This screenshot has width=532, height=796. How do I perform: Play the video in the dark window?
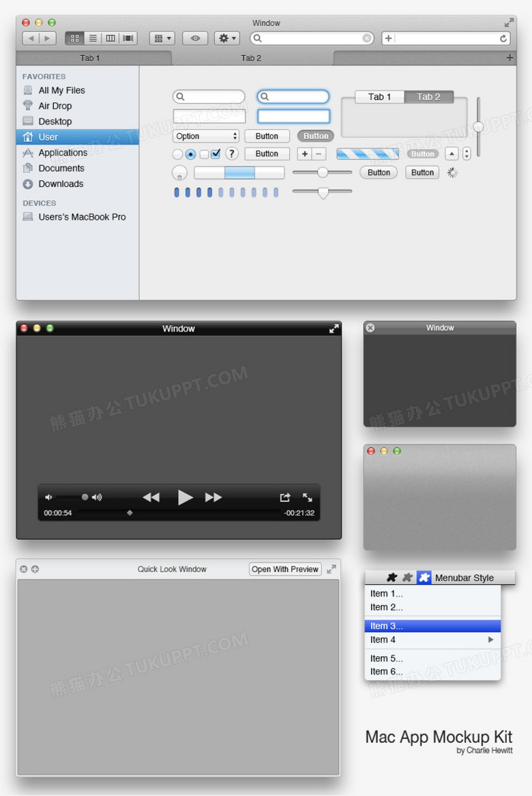tap(185, 498)
